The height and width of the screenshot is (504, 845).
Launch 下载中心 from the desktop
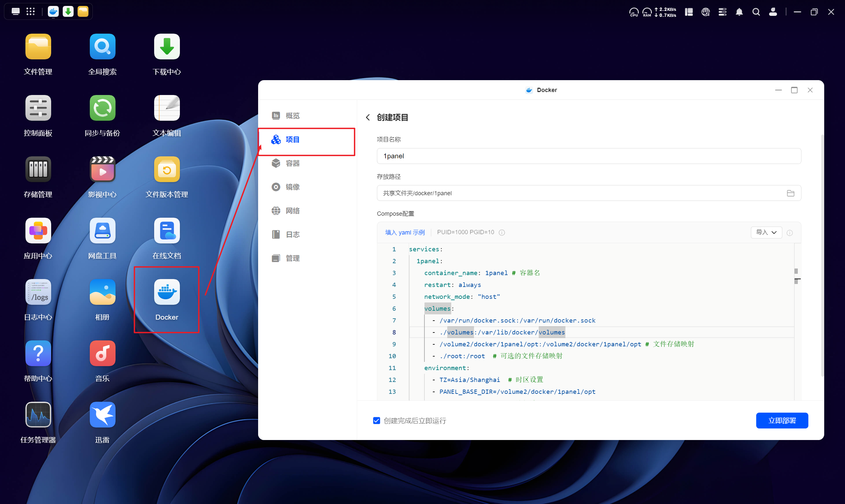pyautogui.click(x=166, y=47)
